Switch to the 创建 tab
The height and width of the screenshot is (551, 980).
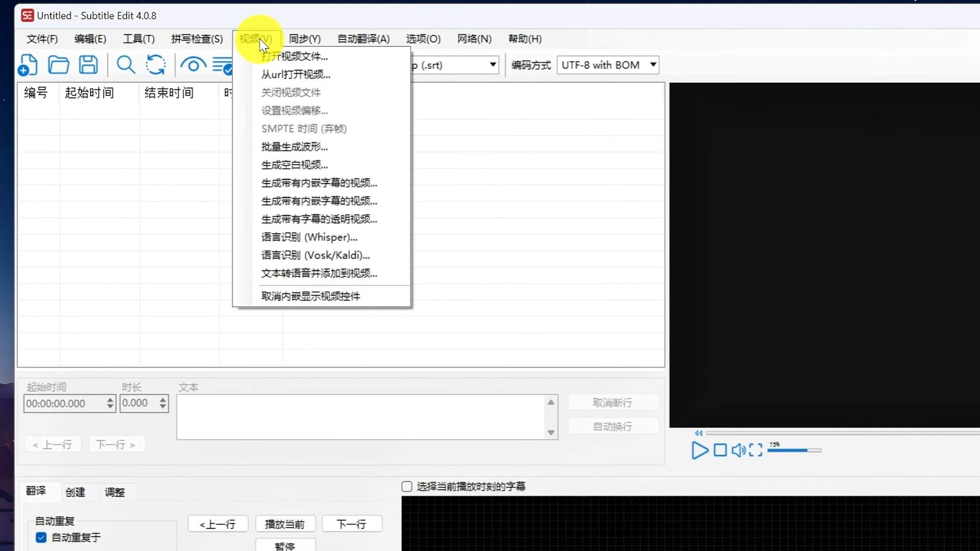click(75, 492)
